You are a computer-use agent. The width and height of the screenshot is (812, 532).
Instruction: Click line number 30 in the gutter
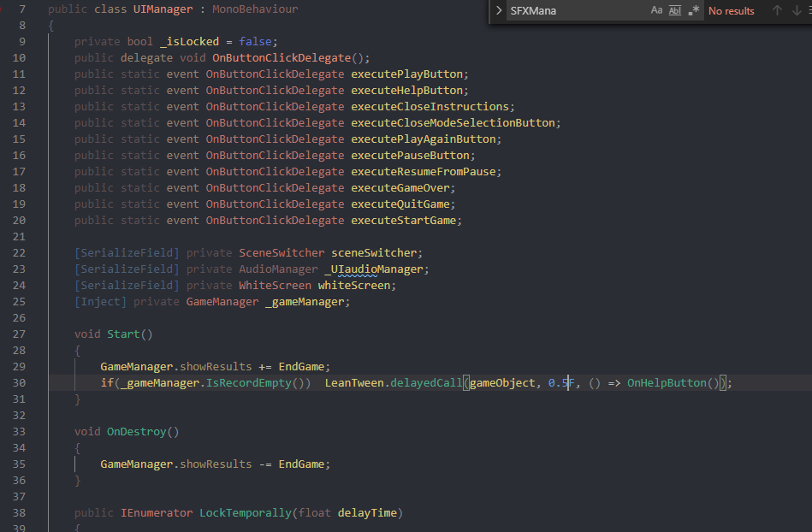point(19,383)
